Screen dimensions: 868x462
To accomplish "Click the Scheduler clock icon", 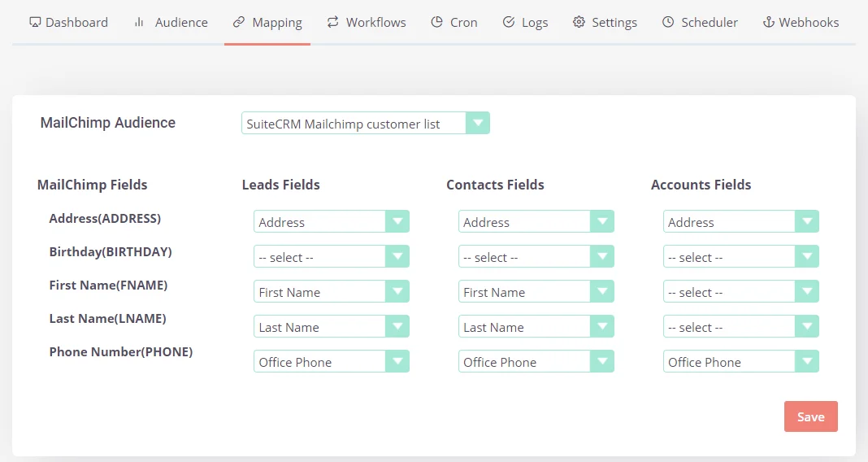I will (x=668, y=23).
